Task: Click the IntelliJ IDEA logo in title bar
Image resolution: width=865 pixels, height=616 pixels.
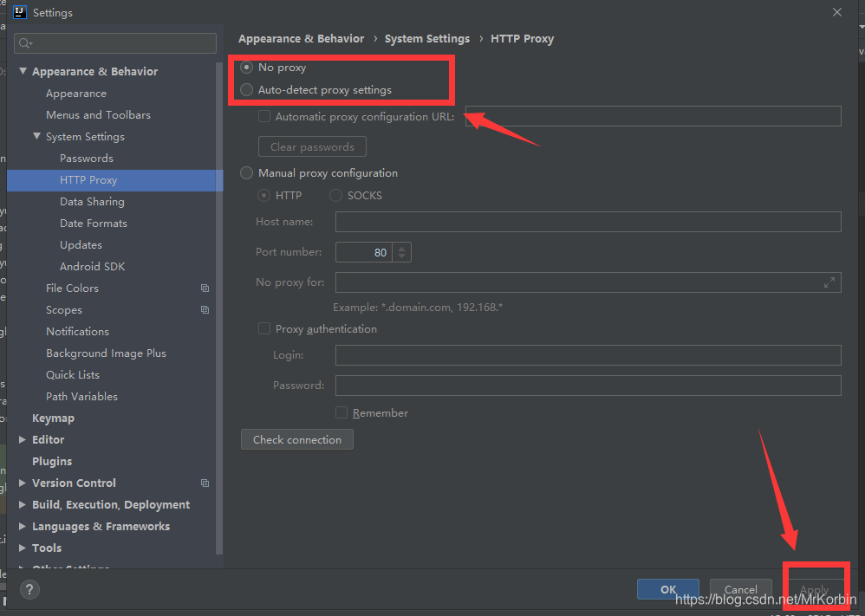Action: (19, 12)
